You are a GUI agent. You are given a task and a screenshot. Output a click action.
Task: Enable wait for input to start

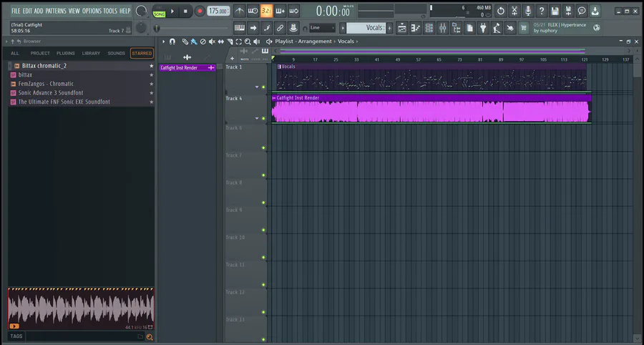click(253, 11)
